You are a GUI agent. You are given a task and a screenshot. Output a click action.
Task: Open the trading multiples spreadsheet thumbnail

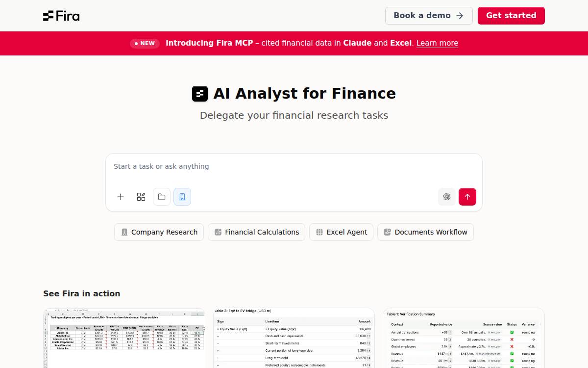(124, 338)
